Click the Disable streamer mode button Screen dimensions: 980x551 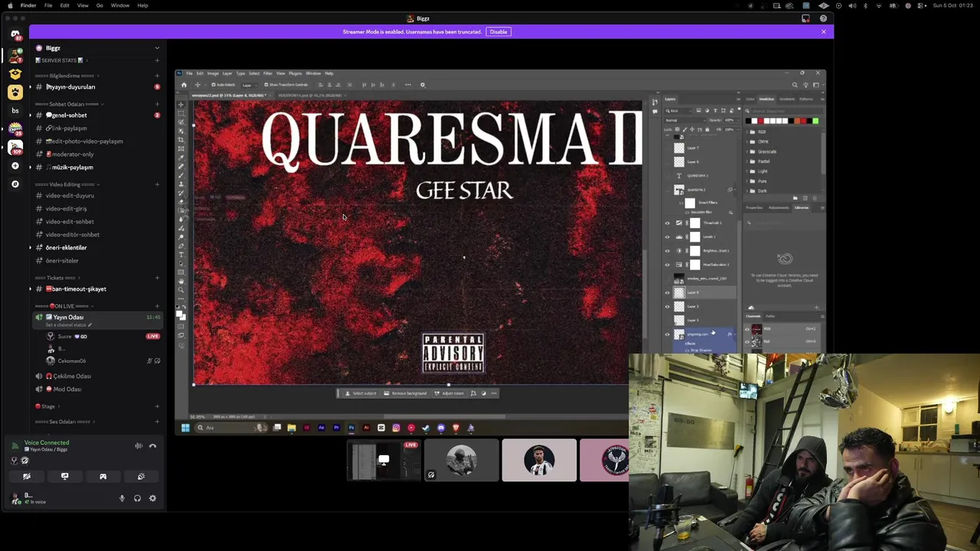tap(498, 31)
